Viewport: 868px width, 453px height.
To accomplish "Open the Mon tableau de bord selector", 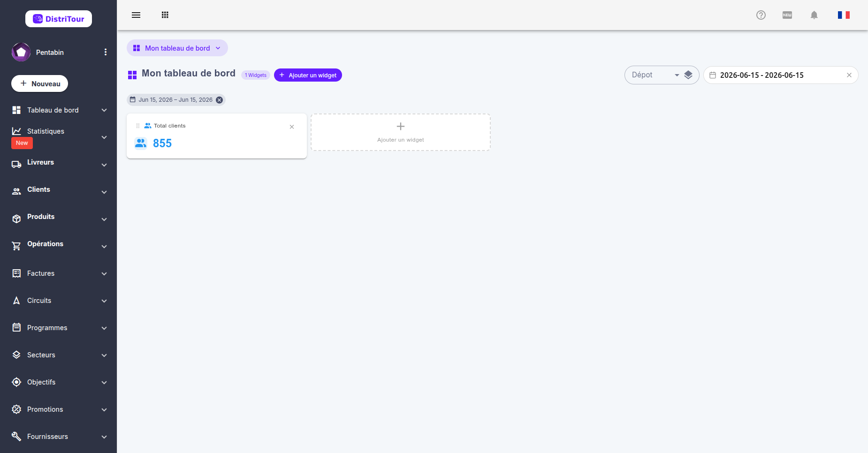I will tap(177, 48).
